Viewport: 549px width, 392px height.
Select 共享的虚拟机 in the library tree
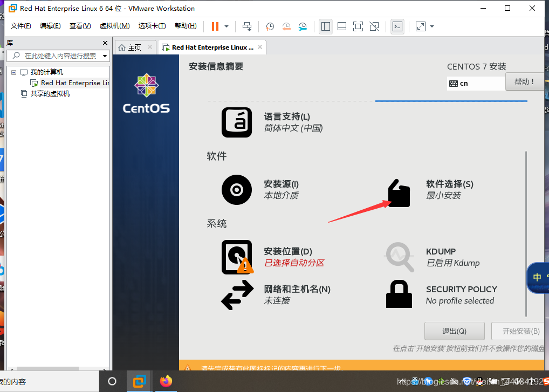point(50,94)
